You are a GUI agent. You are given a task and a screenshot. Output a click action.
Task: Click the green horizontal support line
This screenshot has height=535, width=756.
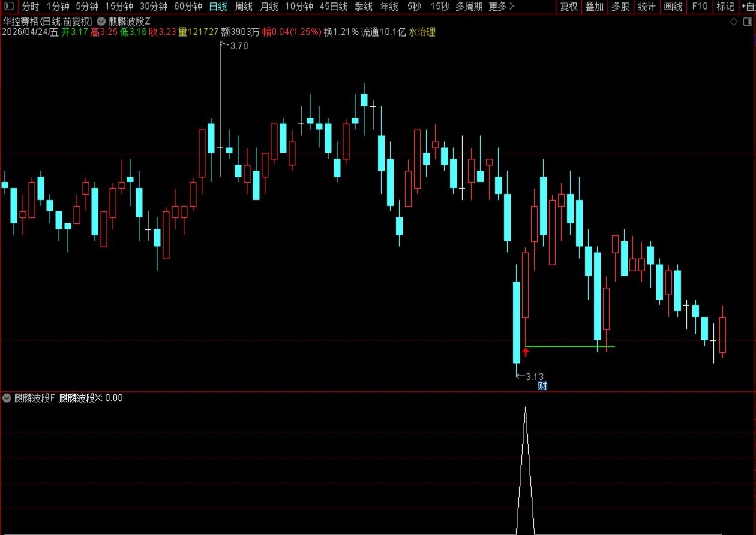(x=570, y=346)
